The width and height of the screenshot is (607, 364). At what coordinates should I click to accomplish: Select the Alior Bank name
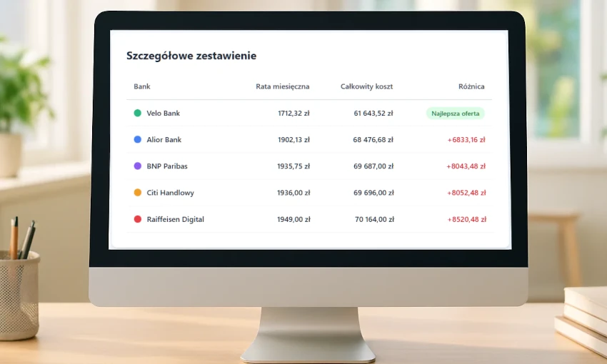[164, 140]
